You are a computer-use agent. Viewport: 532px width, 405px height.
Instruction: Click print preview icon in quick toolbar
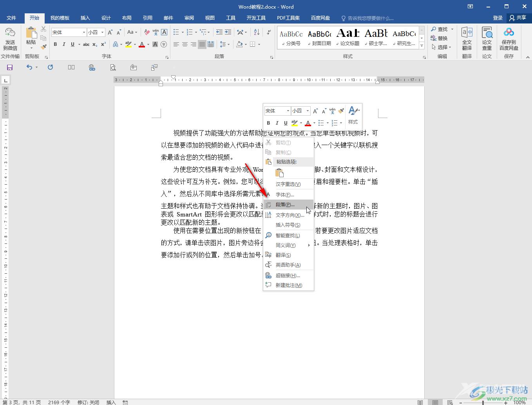click(x=113, y=67)
